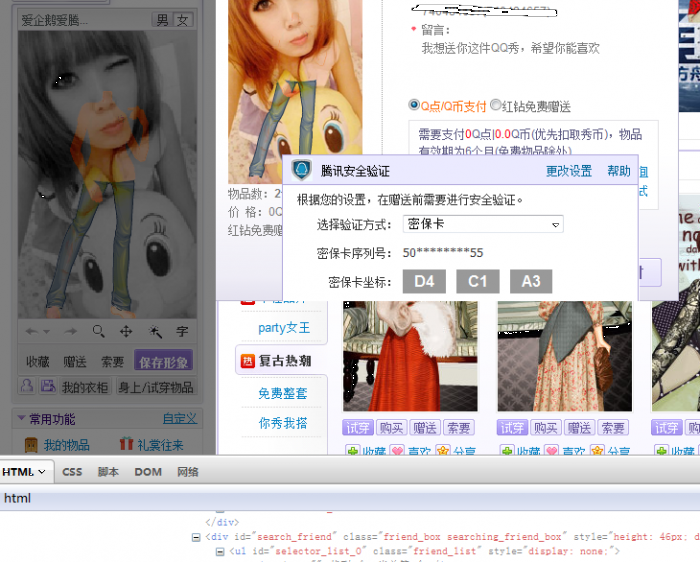Viewport: 700px width, 562px height.
Task: Click pink heart 喜欢 icon under red skirt
Action: 397,450
